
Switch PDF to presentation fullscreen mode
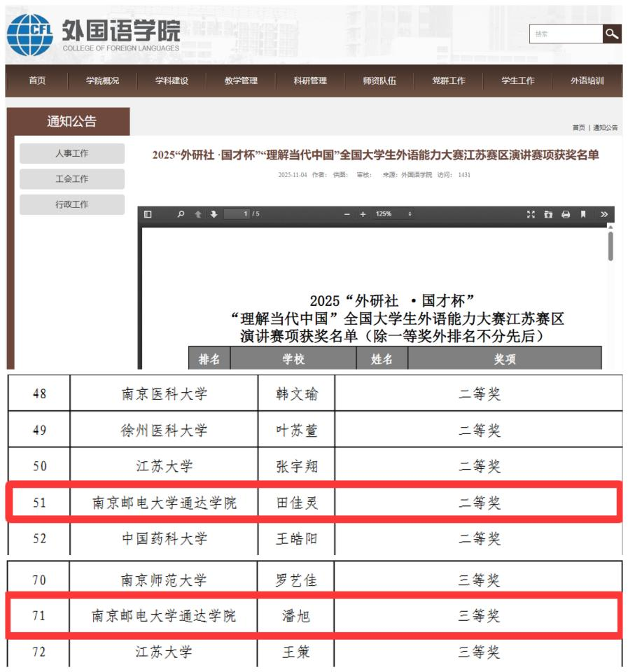coord(531,214)
